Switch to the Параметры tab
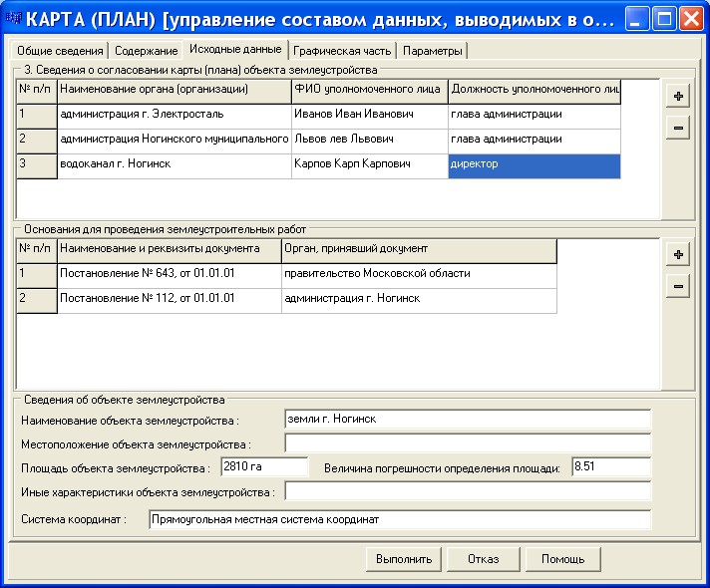Screen dimensions: 710x588 click(x=432, y=51)
